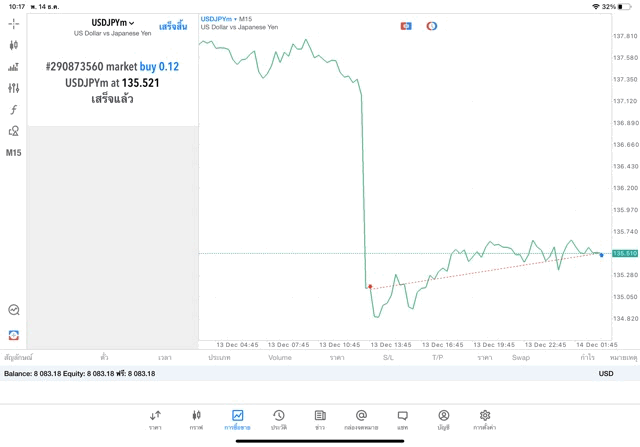Click the iPad home indicator bar
This screenshot has width=640, height=447.
point(320,441)
